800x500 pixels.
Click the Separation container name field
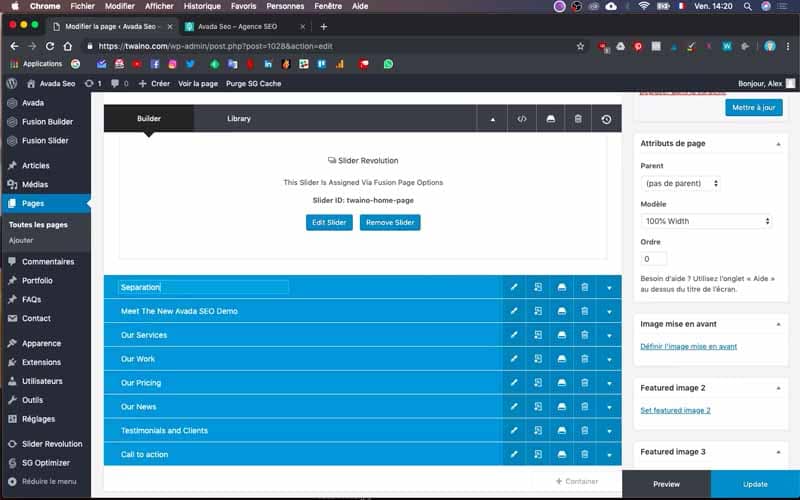tap(204, 287)
